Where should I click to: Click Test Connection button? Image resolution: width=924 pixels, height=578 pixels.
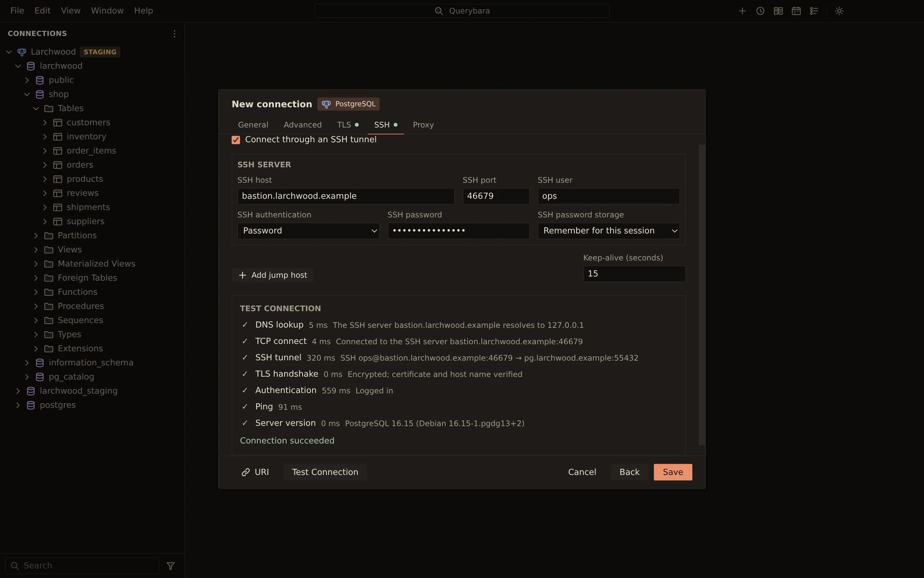click(x=325, y=472)
